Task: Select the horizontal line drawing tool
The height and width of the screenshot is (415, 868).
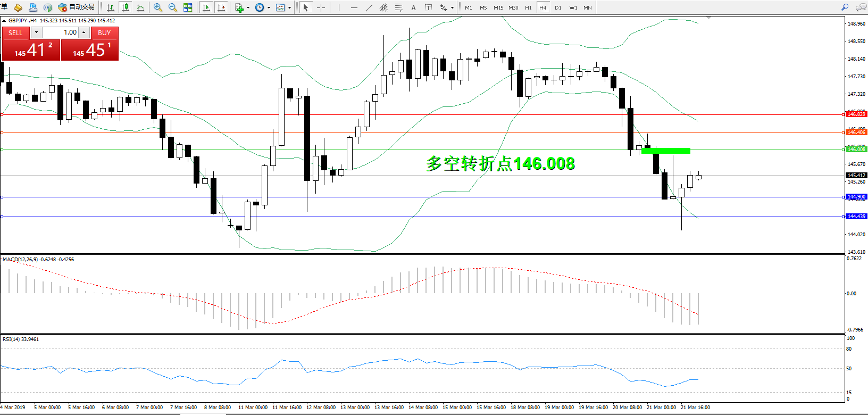Action: (354, 7)
